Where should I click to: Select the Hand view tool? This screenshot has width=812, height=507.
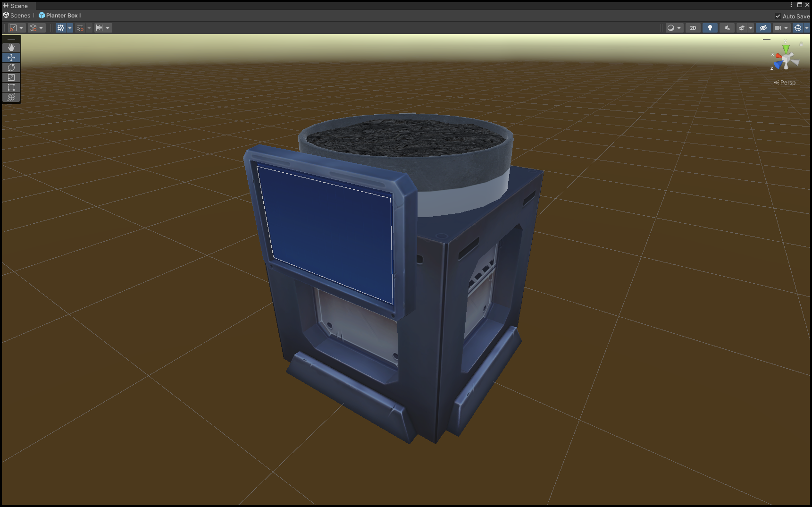point(11,47)
